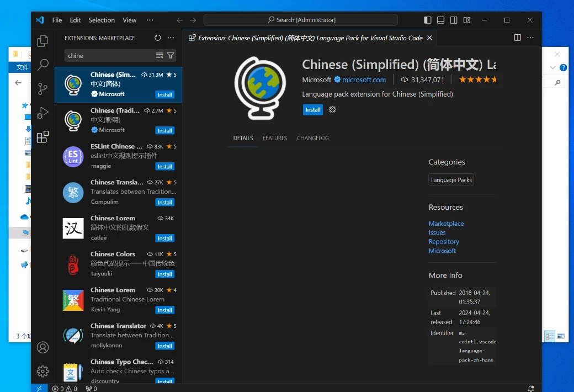Image resolution: width=574 pixels, height=392 pixels.
Task: Clear extensions search results
Action: tap(160, 55)
